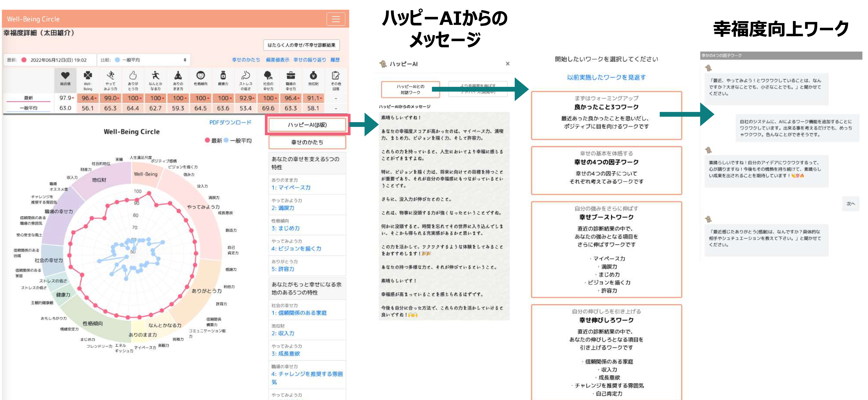Select the meditation ありのまま力 icon
The image size is (868, 400).
coord(178,75)
